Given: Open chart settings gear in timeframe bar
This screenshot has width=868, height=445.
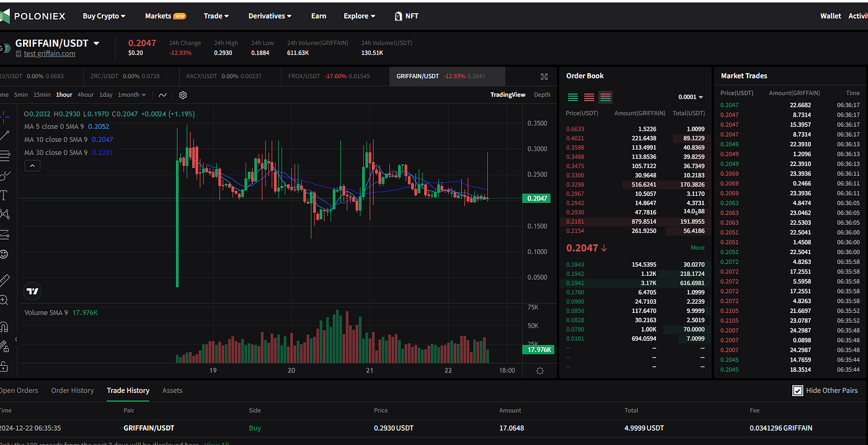Looking at the screenshot, I should (183, 95).
